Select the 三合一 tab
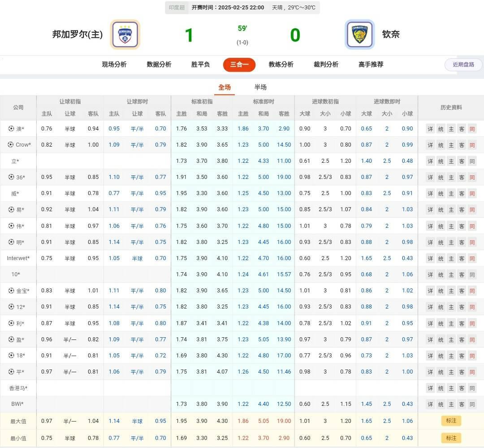Screen dimensions: 484x448 (x=239, y=65)
